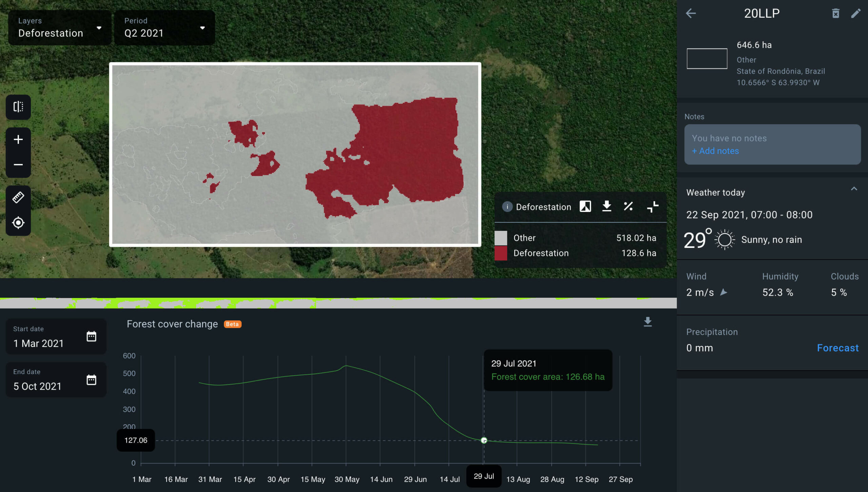868x492 pixels.
Task: Click the back arrow icon in top panel
Action: [690, 14]
